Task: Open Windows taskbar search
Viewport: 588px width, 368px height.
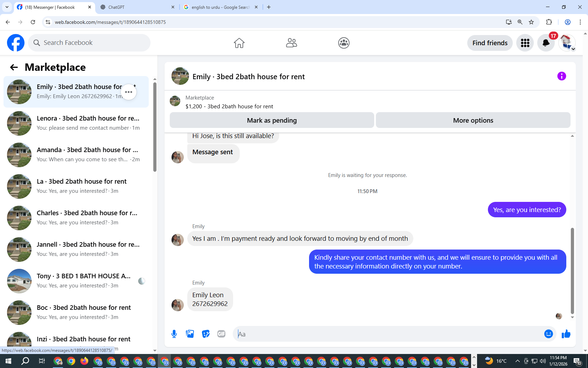Action: point(25,361)
